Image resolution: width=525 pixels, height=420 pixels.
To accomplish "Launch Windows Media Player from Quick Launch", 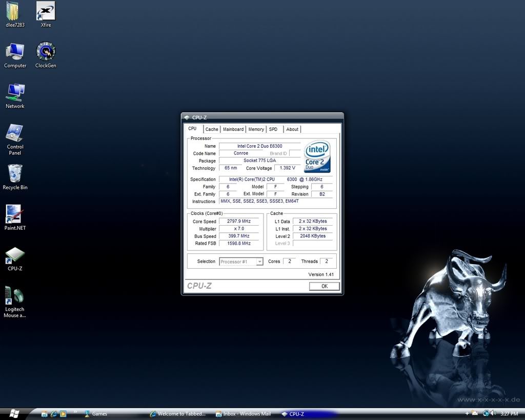I will pos(63,414).
